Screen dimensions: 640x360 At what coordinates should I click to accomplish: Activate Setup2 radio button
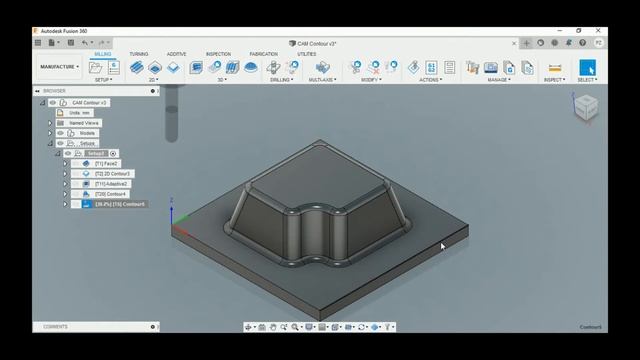113,153
